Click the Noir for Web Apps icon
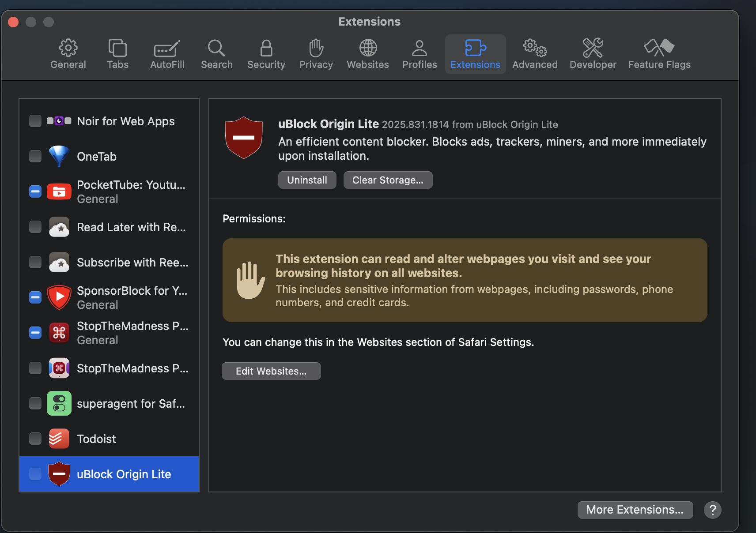The width and height of the screenshot is (756, 533). (59, 121)
